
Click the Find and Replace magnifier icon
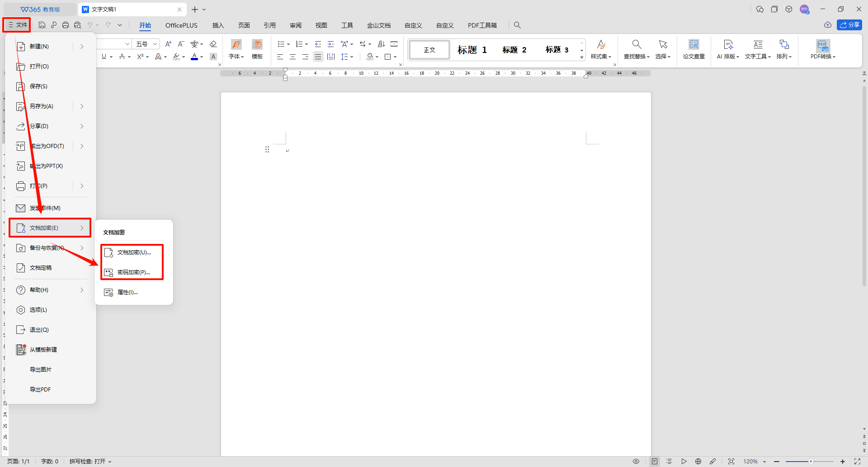coord(636,44)
